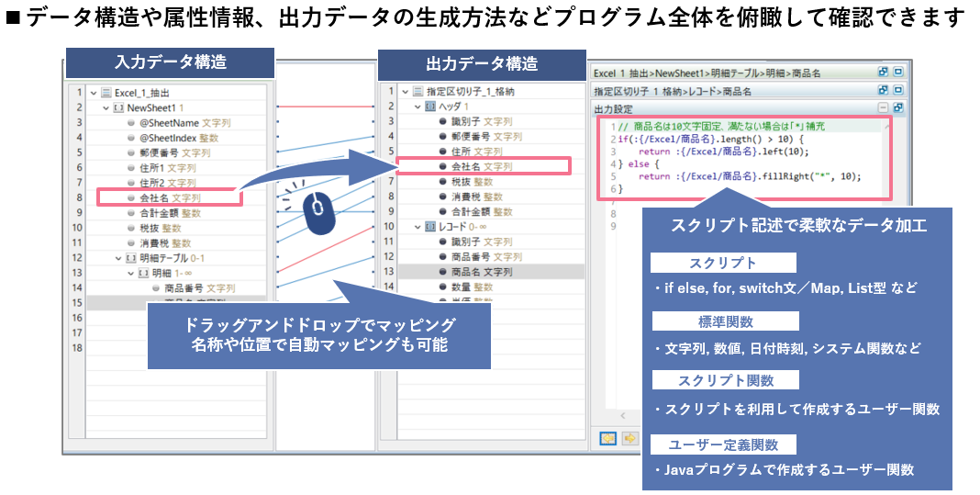Collapse the ヘッダ node
This screenshot has height=495, width=980.
tap(418, 107)
